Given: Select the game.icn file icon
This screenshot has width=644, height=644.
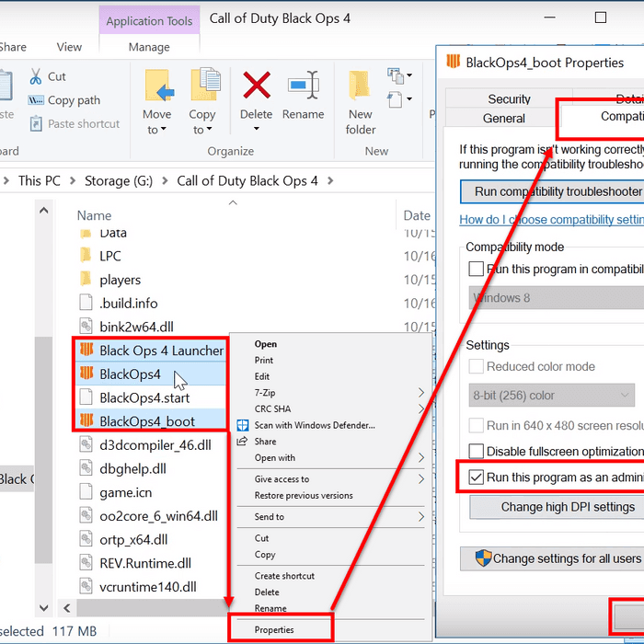Looking at the screenshot, I should pyautogui.click(x=86, y=491).
